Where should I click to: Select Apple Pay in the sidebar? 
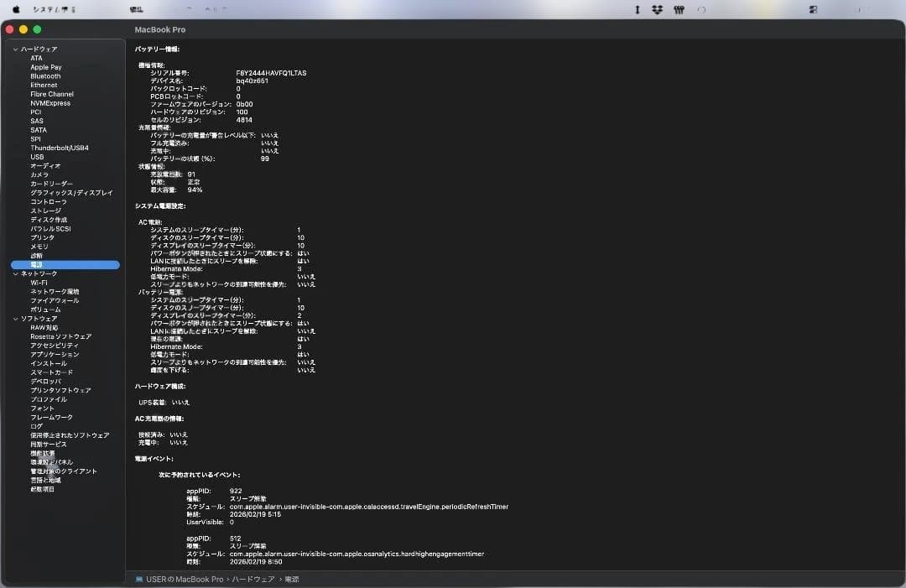tap(45, 67)
